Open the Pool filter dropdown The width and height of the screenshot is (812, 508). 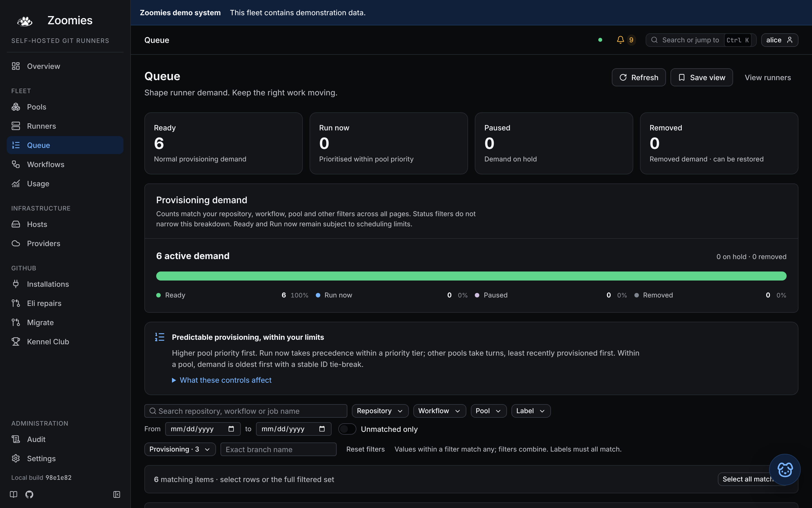[488, 411]
